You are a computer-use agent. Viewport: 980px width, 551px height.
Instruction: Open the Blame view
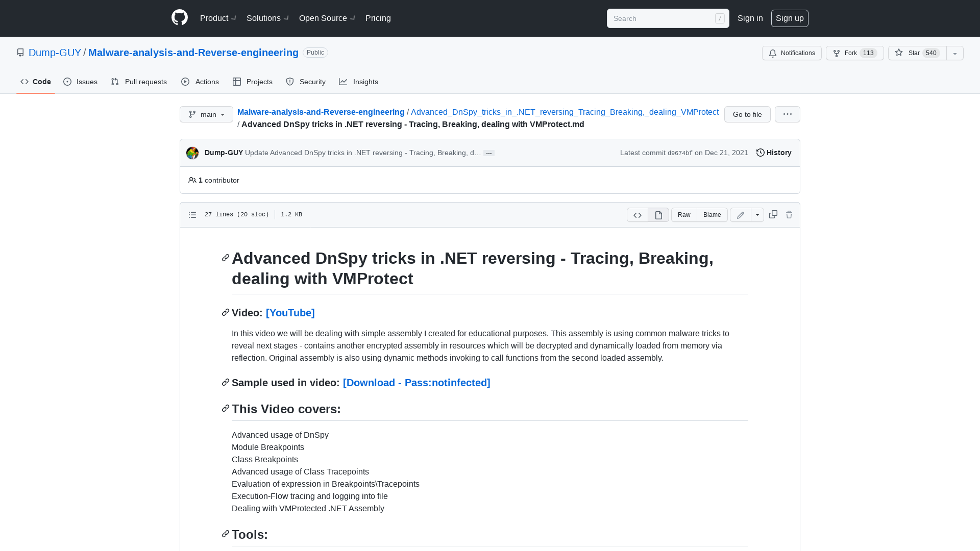[712, 215]
